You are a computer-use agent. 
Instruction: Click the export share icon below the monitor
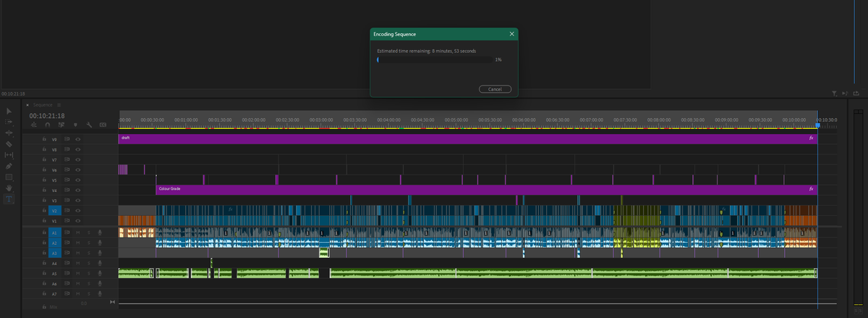coord(857,93)
